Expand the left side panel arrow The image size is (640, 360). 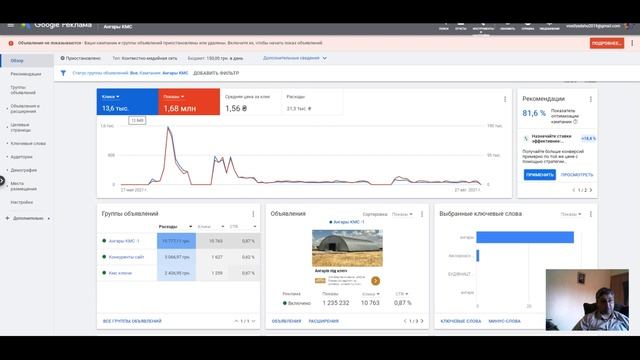click(x=2, y=180)
